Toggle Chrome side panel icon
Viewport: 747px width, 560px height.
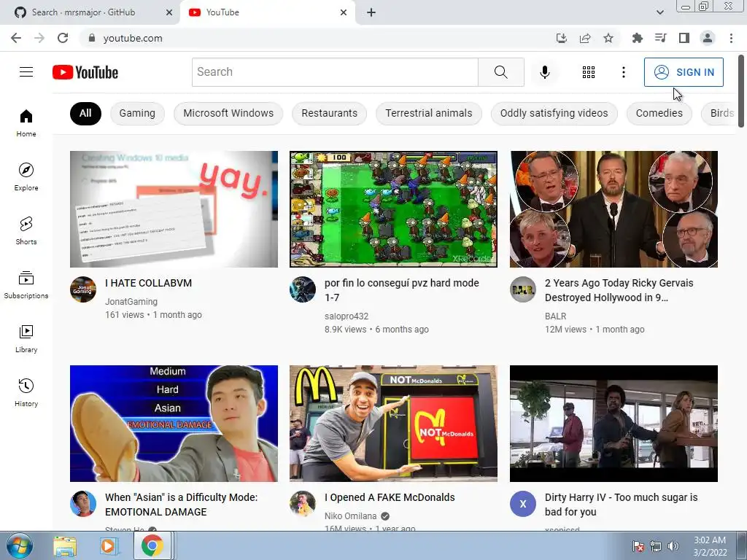tap(684, 38)
